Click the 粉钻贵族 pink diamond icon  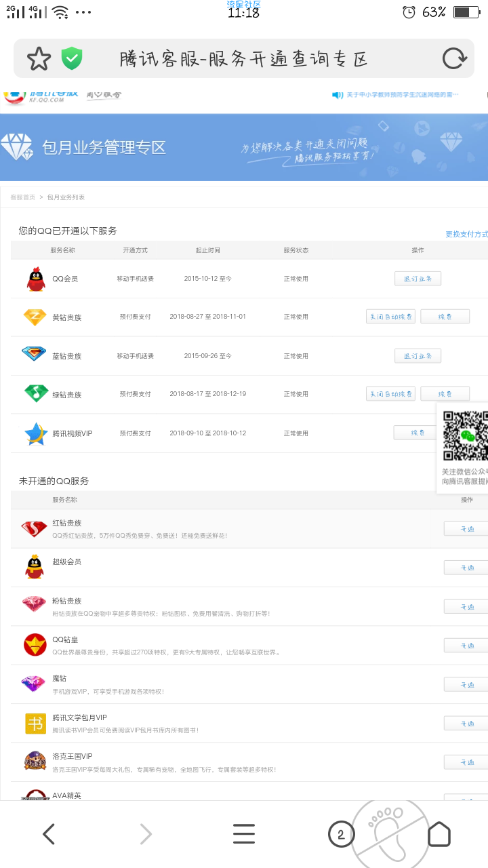point(34,604)
